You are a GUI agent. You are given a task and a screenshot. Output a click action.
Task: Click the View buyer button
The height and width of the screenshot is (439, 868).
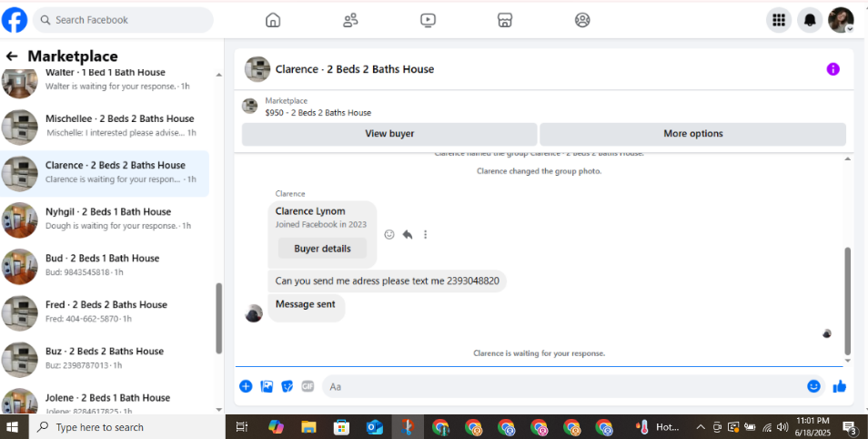(x=389, y=134)
